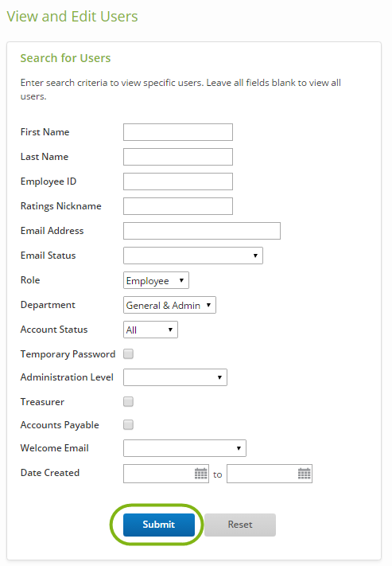392x566 pixels.
Task: Focus the First Name text field
Action: pyautogui.click(x=178, y=132)
